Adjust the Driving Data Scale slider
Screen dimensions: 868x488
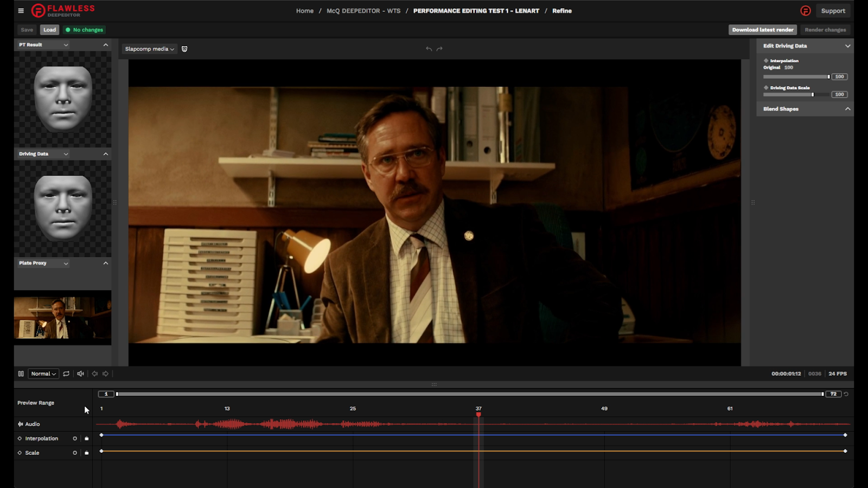tap(796, 94)
